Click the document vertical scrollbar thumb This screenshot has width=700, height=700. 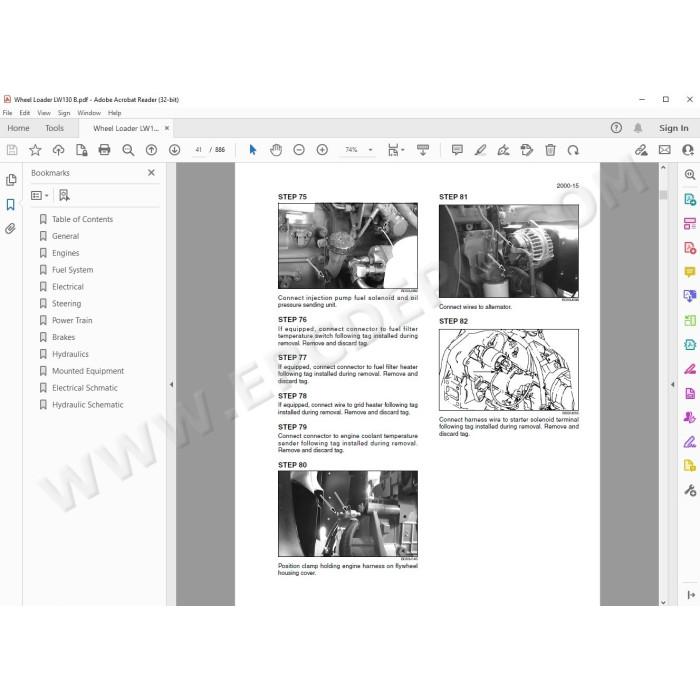[663, 195]
